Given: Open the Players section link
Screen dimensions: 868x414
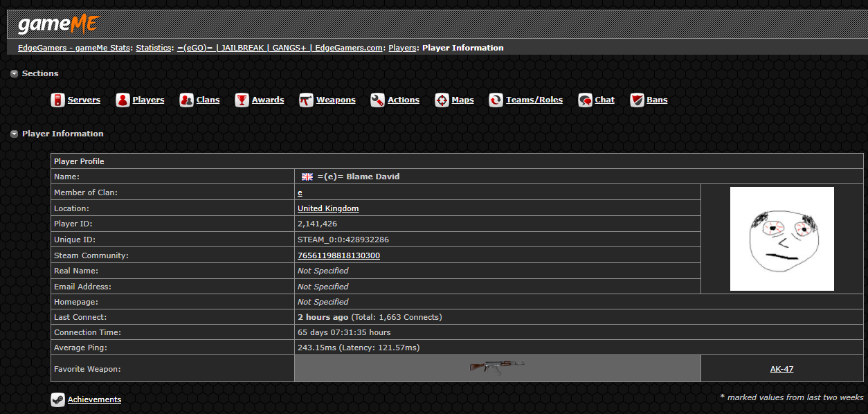Looking at the screenshot, I should tap(148, 100).
